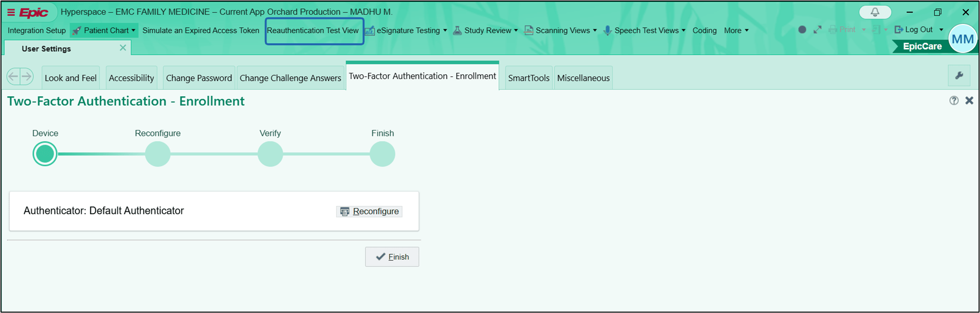Open the Miscellaneous tab
This screenshot has width=980, height=313.
pyautogui.click(x=583, y=78)
